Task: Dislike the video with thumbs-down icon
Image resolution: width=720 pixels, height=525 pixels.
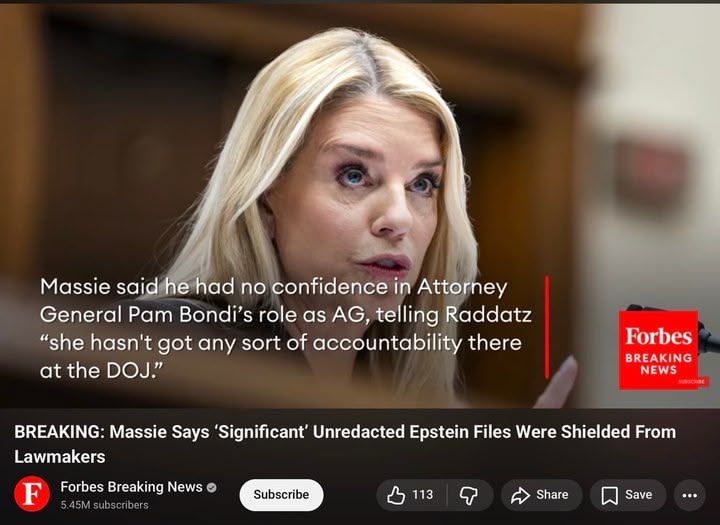Action: tap(469, 495)
